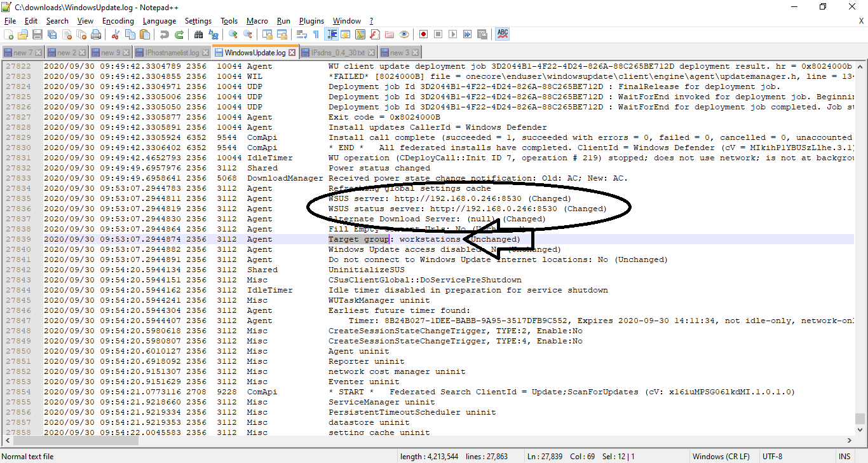
Task: Toggle the show all characters pilcrow icon
Action: 316,34
